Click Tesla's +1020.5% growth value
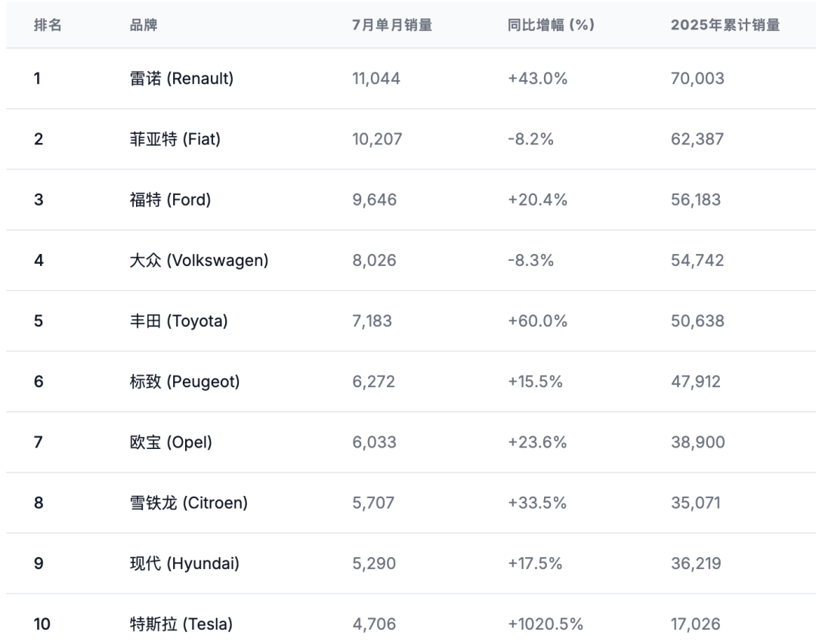The height and width of the screenshot is (644, 816). point(546,624)
